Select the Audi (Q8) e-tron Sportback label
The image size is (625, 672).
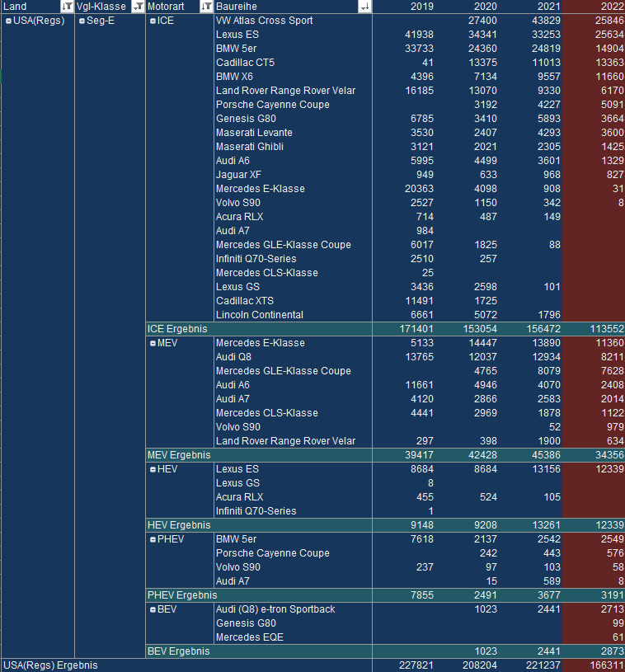click(x=275, y=609)
